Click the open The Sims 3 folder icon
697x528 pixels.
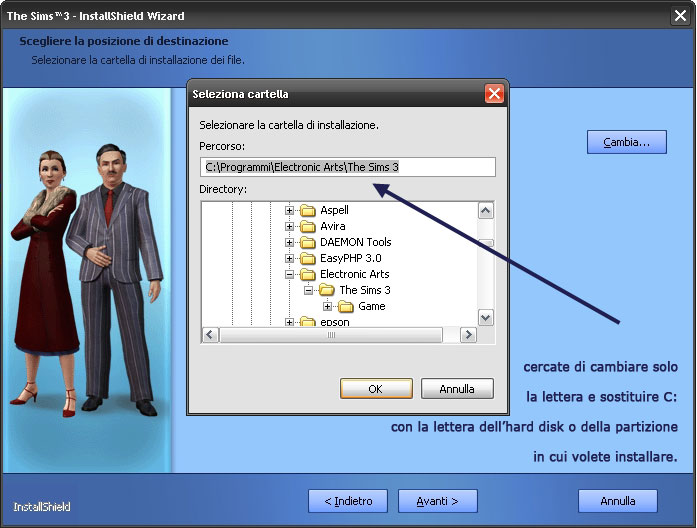pyautogui.click(x=327, y=290)
